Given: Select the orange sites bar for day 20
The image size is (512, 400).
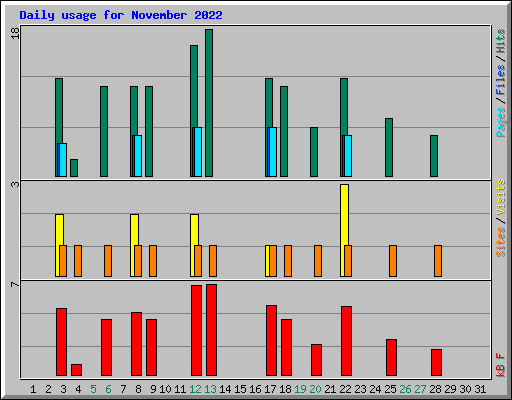Looking at the screenshot, I should 318,261.
